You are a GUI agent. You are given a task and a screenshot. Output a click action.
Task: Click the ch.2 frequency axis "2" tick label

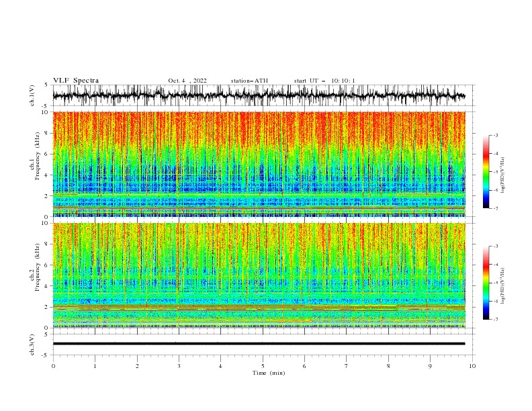click(x=47, y=307)
